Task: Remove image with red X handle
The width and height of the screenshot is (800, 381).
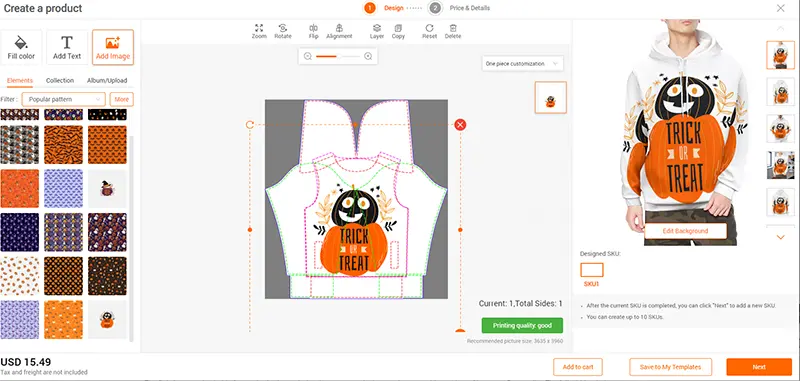Action: pyautogui.click(x=460, y=124)
